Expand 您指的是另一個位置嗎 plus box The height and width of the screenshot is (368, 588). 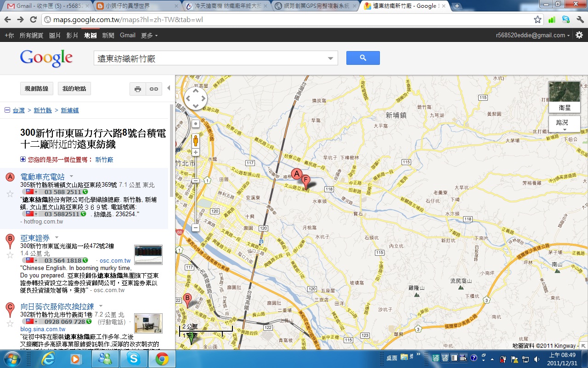click(23, 159)
